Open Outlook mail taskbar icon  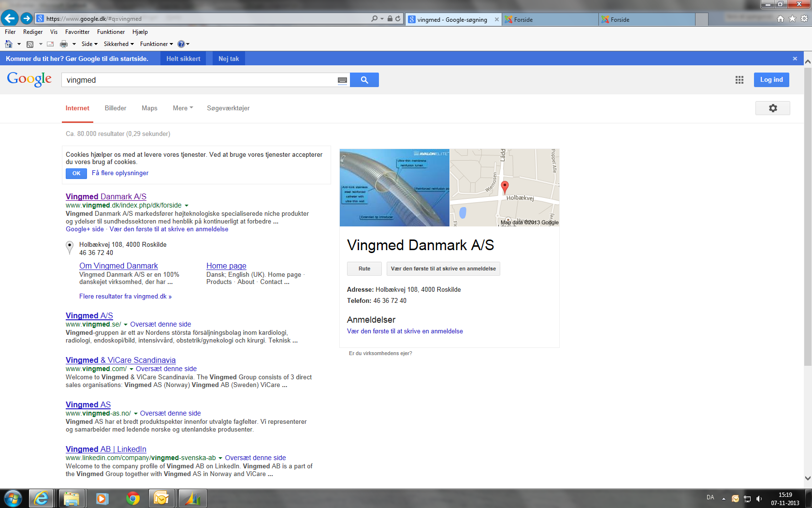161,498
